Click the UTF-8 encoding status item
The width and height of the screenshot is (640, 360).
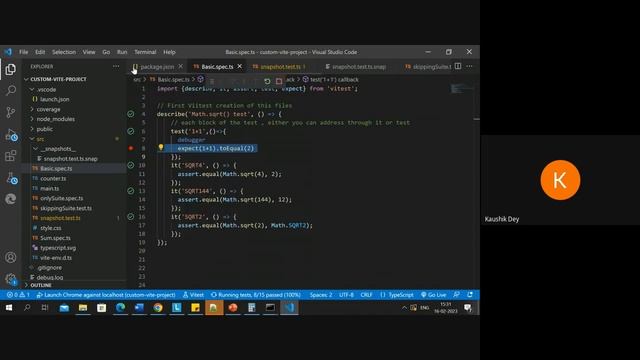(347, 295)
